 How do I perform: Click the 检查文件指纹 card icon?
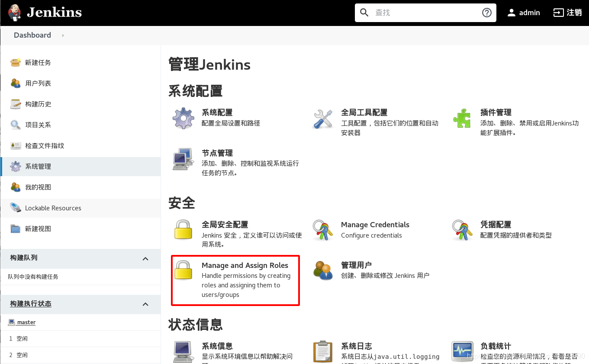[16, 145]
